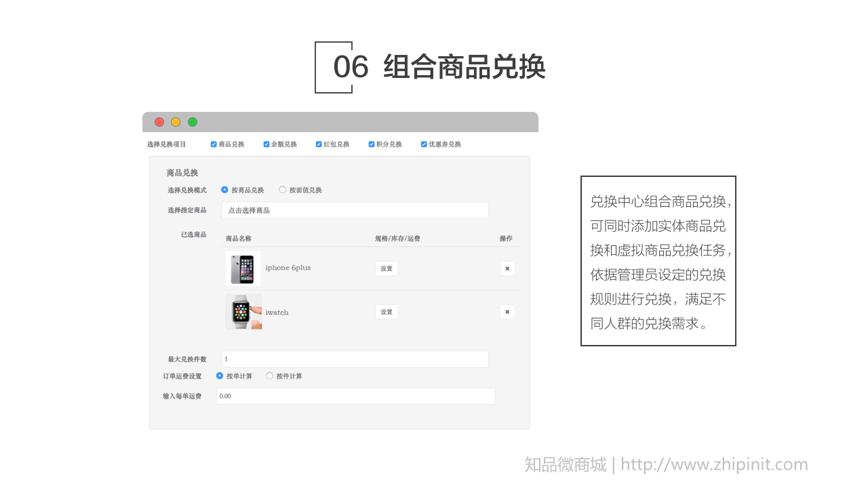Click the red close window dot
868x488 pixels.
pos(159,122)
